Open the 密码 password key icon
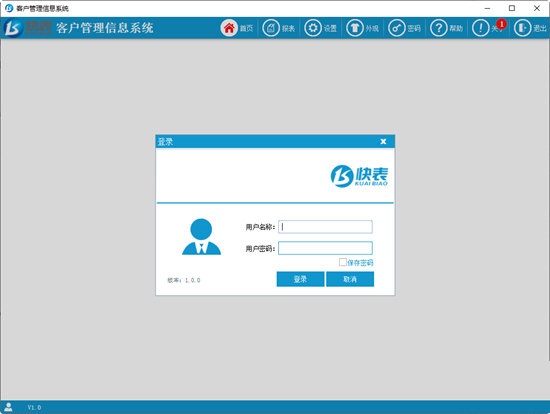Screen dimensions: 550x414 coord(396,28)
